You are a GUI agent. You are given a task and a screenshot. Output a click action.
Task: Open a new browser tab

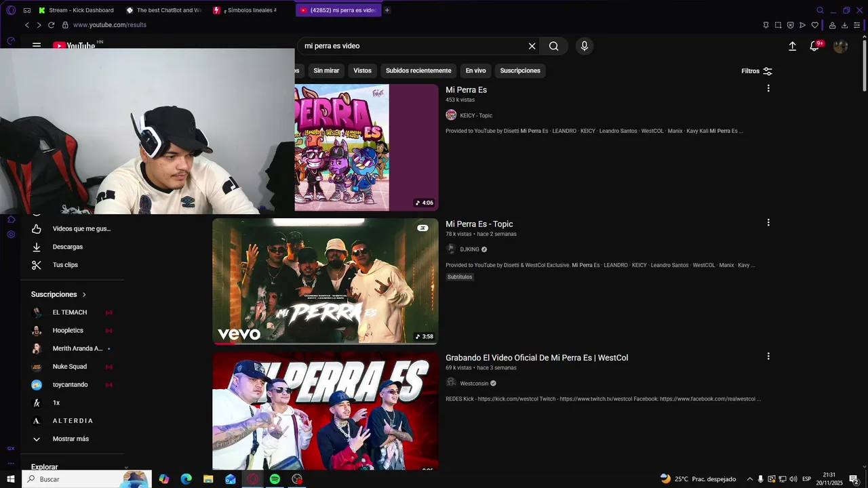coord(387,10)
